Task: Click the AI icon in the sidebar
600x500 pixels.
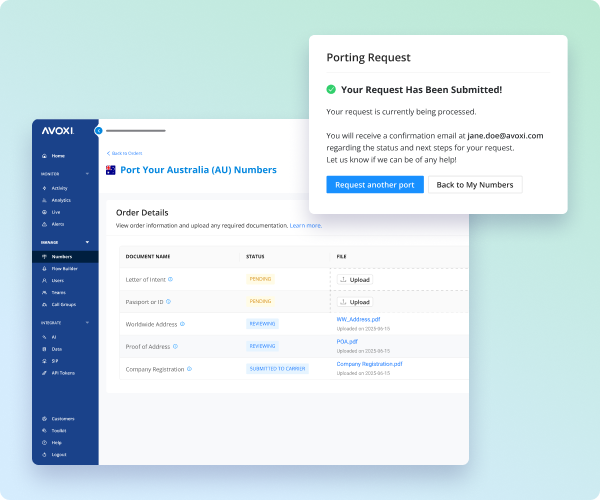Action: (44, 337)
